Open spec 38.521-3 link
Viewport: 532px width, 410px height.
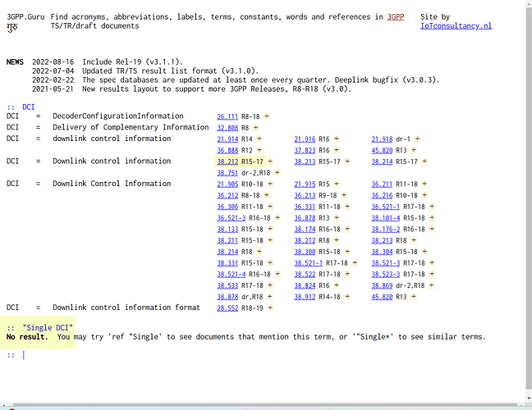click(385, 263)
